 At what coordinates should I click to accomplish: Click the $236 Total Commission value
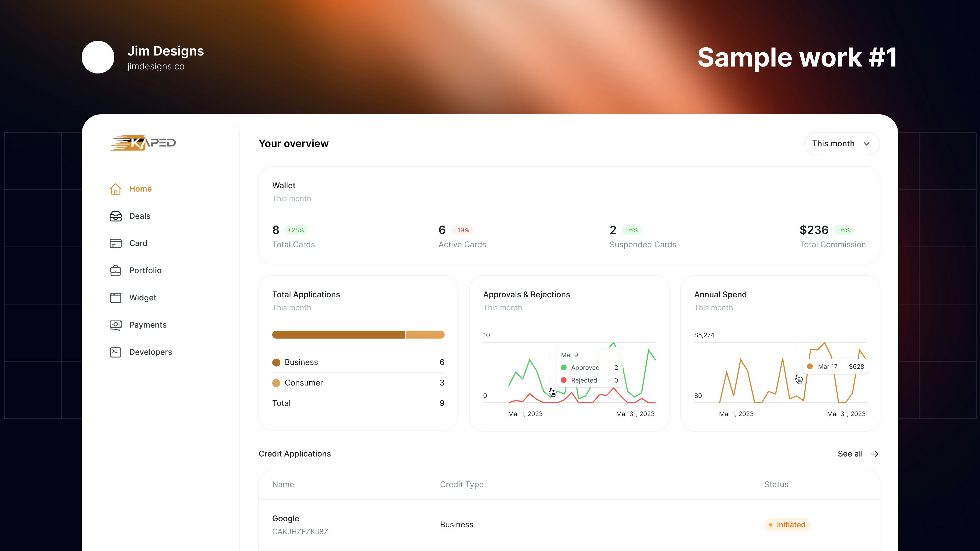point(814,230)
